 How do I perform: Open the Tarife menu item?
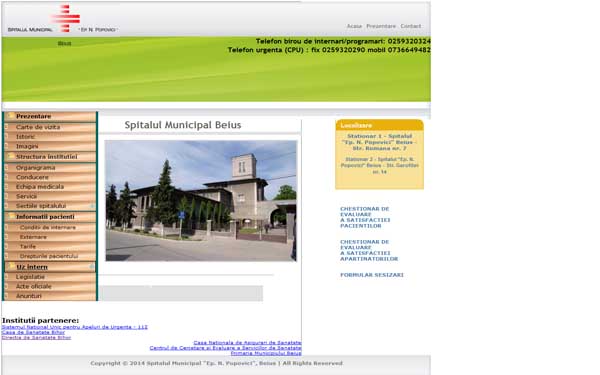tap(50, 246)
